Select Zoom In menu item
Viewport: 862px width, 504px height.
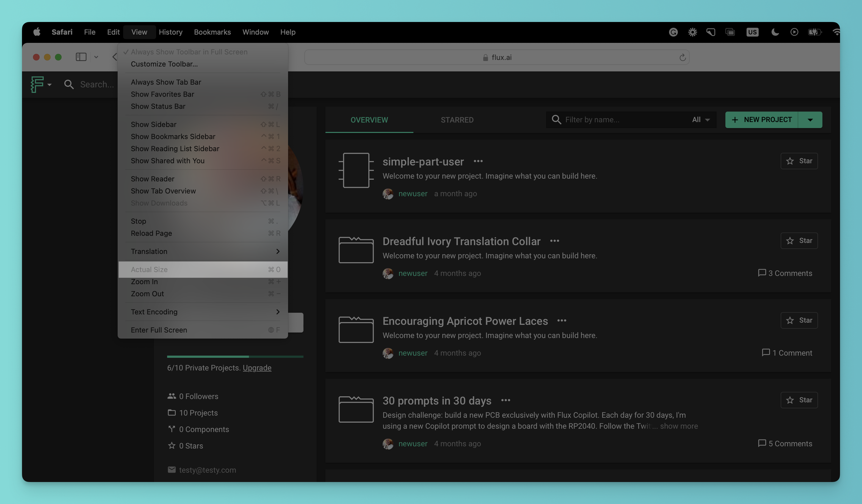[x=203, y=282]
